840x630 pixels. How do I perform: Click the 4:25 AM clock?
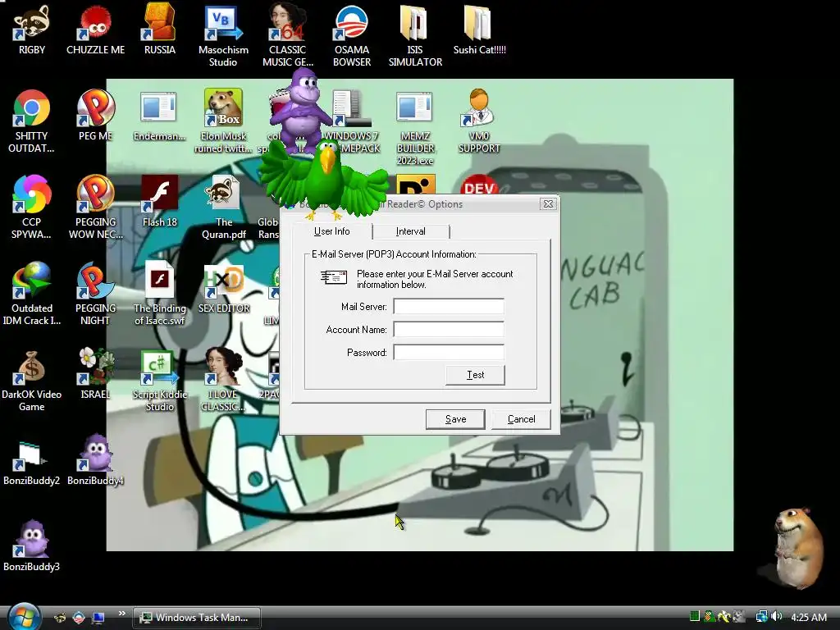808,617
